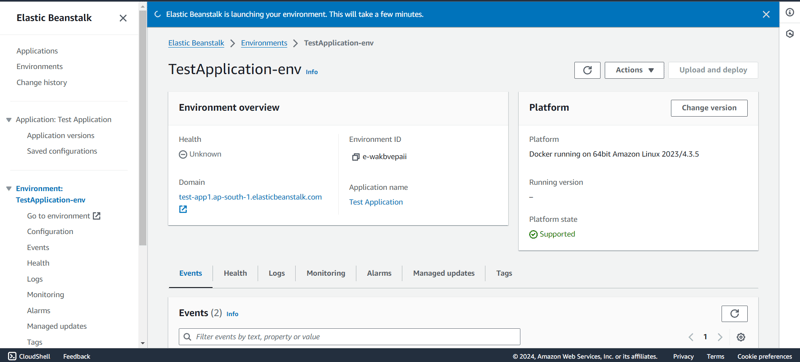Open Tags in the sidebar
The width and height of the screenshot is (800, 362).
click(x=35, y=342)
